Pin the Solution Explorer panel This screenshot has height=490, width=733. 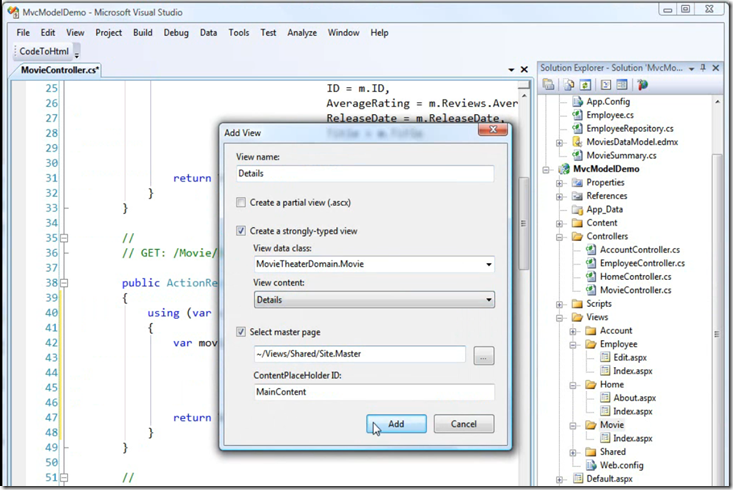703,68
